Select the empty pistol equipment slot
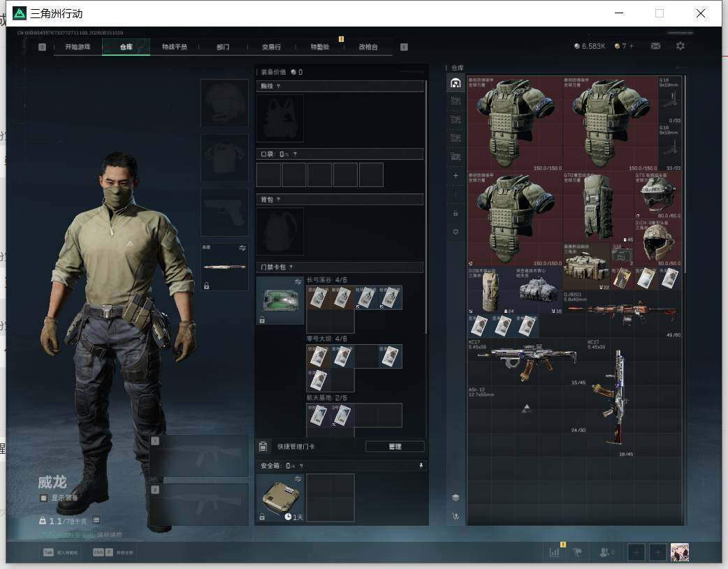This screenshot has height=569, width=728. click(x=224, y=212)
